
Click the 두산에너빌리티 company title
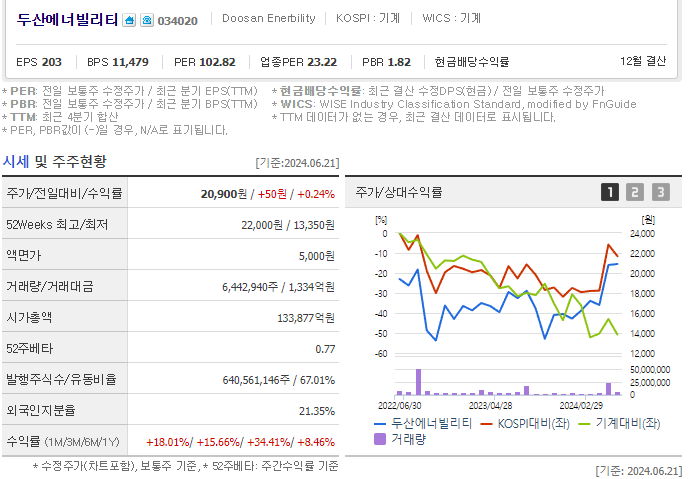(x=67, y=20)
